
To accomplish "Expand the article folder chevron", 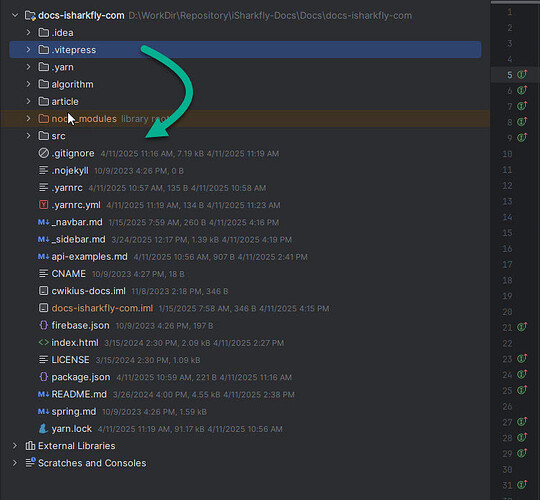I will [x=28, y=101].
